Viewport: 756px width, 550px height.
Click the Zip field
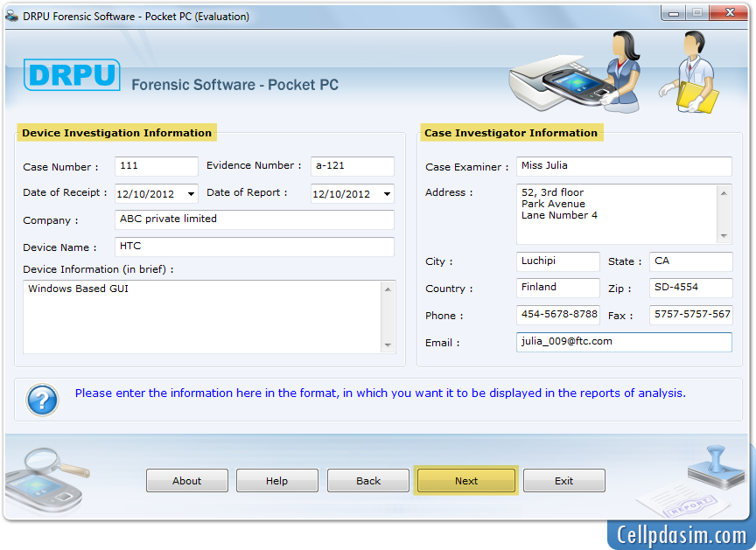click(691, 288)
